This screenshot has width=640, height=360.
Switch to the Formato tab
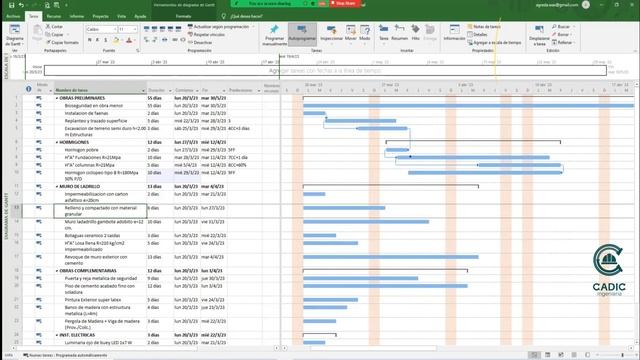(x=183, y=16)
